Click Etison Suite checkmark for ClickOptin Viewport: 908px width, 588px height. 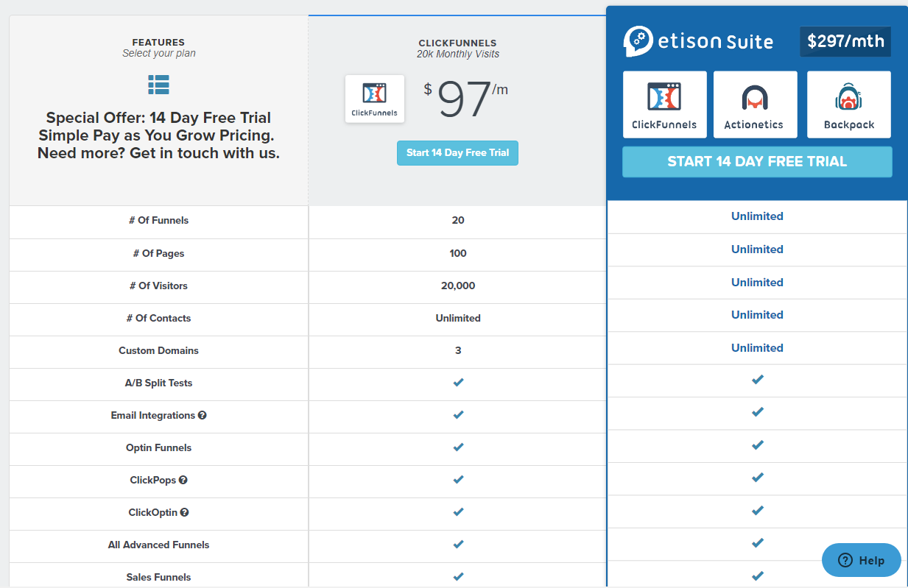point(757,511)
